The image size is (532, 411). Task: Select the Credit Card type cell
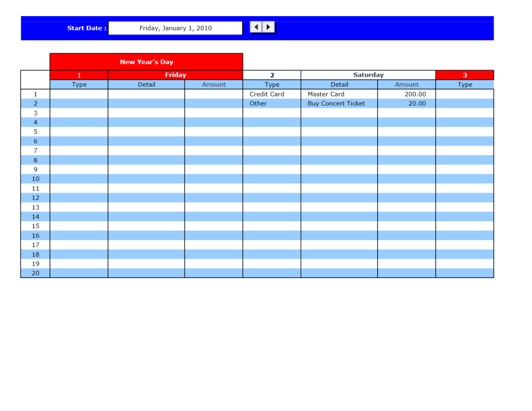click(x=271, y=94)
